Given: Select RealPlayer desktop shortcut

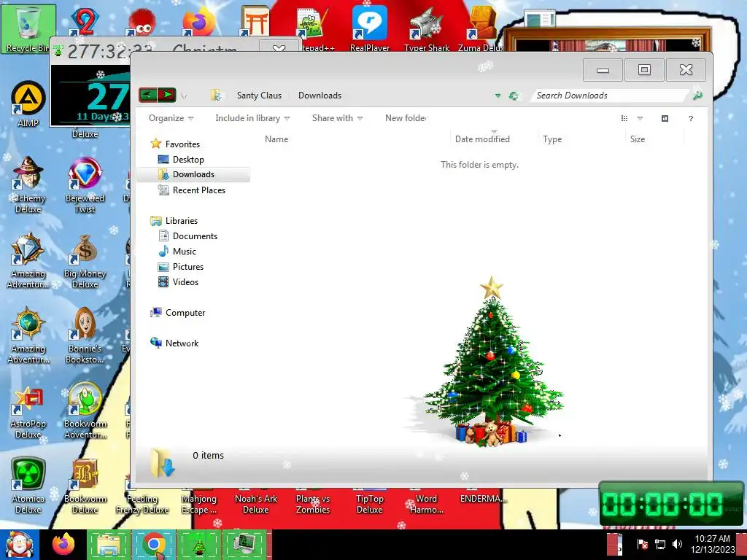Looking at the screenshot, I should point(370,28).
